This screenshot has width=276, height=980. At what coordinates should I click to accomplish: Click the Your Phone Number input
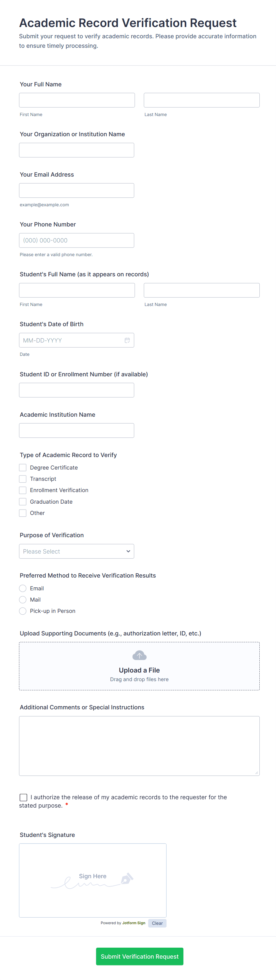[76, 240]
